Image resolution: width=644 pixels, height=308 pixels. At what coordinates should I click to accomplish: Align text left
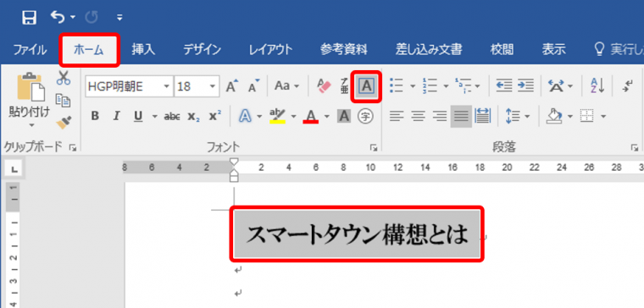coord(397,117)
